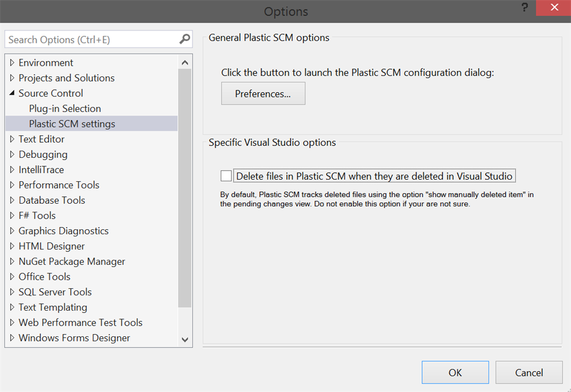Click the scrollbar down arrow icon

185,340
